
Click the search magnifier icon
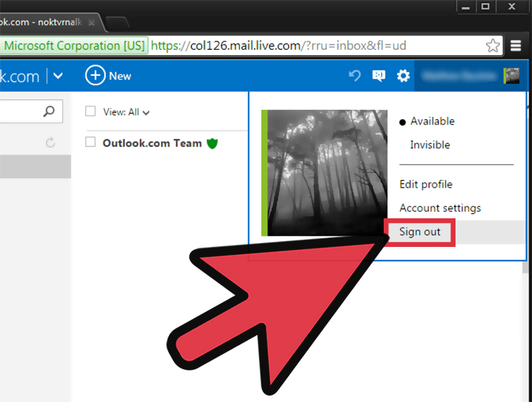(x=49, y=111)
